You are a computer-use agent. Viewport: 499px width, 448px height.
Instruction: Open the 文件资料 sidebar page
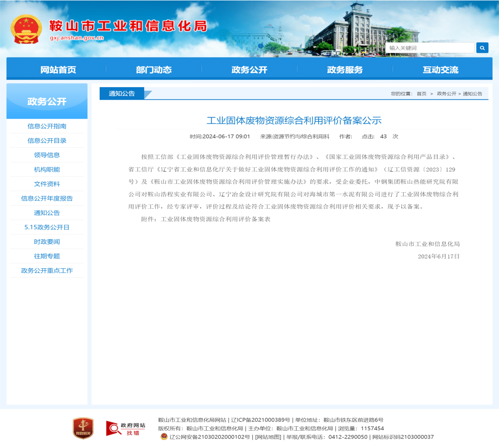[x=47, y=184]
